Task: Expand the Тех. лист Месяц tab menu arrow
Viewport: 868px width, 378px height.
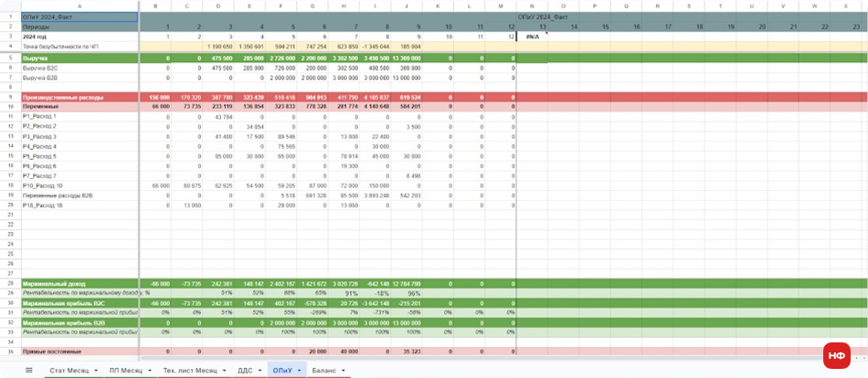Action: click(x=223, y=370)
